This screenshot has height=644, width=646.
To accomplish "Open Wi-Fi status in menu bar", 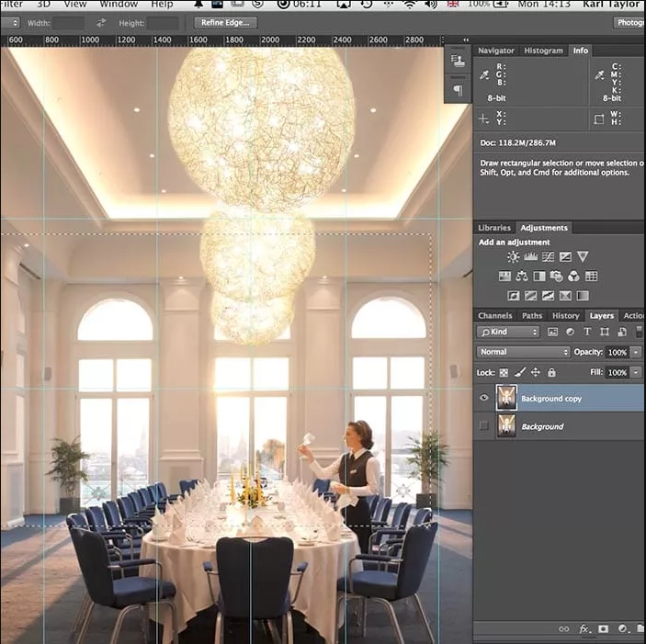I will 410,5.
